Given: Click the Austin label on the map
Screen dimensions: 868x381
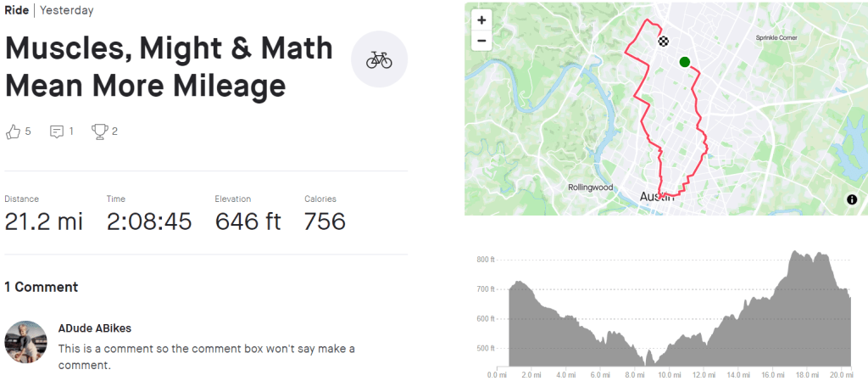Looking at the screenshot, I should pos(655,196).
